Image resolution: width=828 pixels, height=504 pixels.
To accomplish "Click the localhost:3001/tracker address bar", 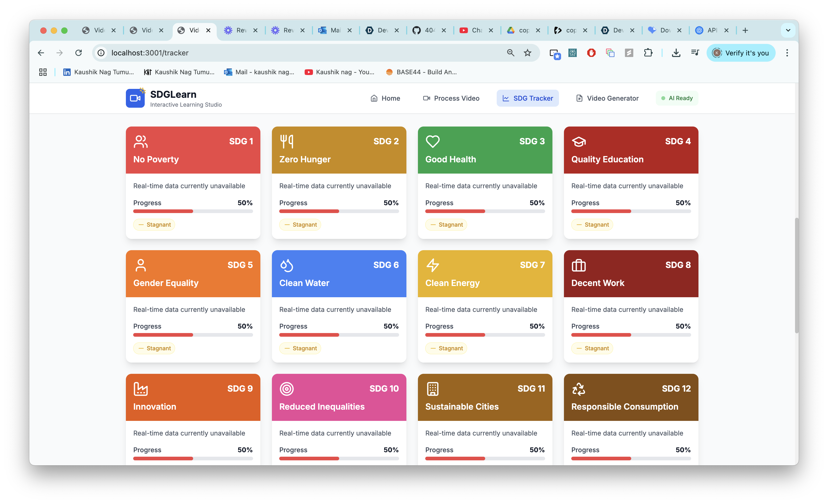I will click(x=303, y=53).
